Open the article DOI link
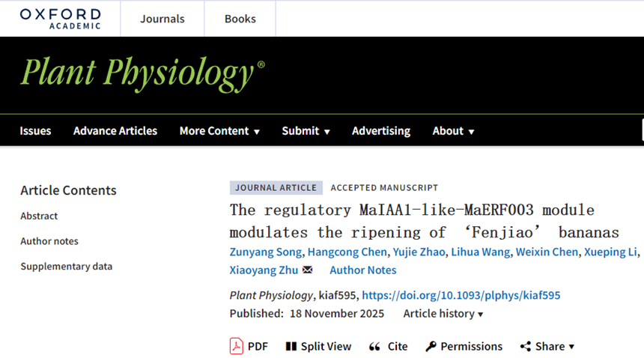Viewport: 644px width, 358px height. [x=461, y=295]
